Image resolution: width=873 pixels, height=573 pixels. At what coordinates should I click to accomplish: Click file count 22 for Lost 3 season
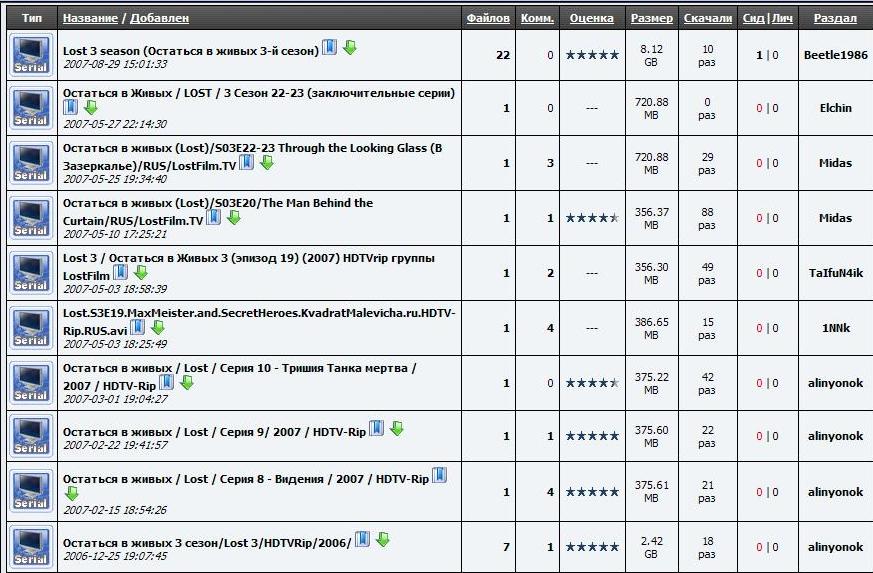503,55
